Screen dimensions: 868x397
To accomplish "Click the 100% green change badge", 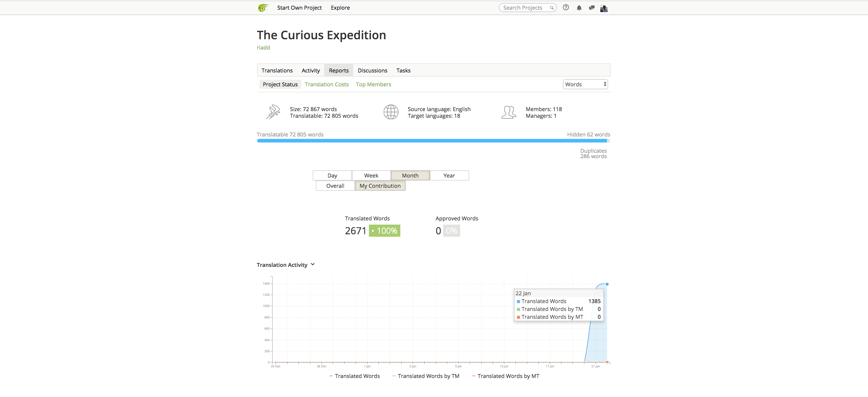I will 385,231.
